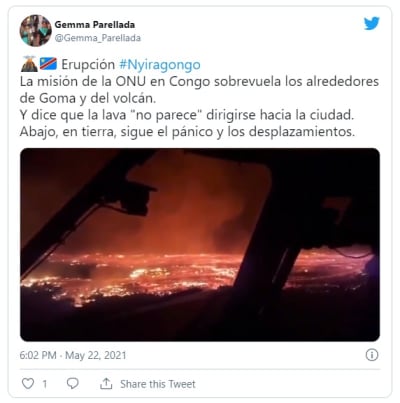Image resolution: width=400 pixels, height=403 pixels.
Task: Open the @Gemma_Parellada handle
Action: pyautogui.click(x=97, y=38)
